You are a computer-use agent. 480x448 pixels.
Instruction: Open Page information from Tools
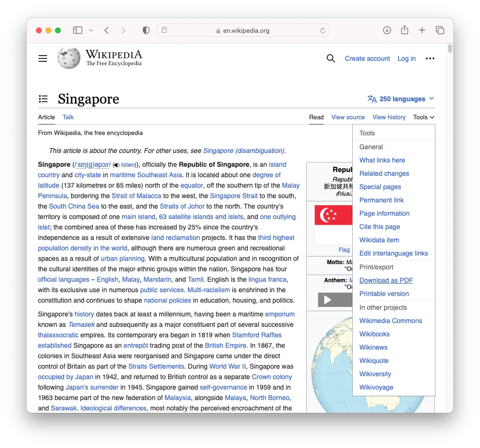[x=384, y=213]
